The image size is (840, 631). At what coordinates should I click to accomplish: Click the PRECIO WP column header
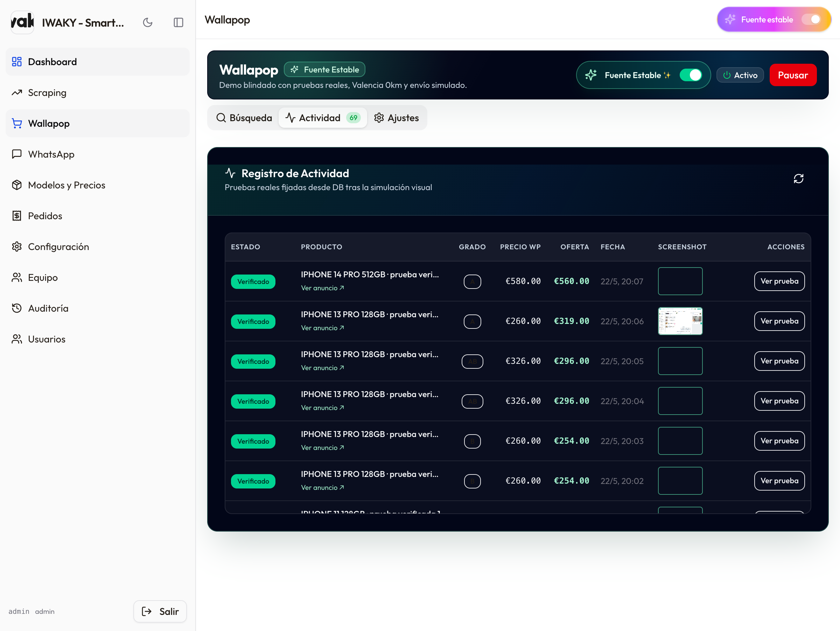point(520,247)
